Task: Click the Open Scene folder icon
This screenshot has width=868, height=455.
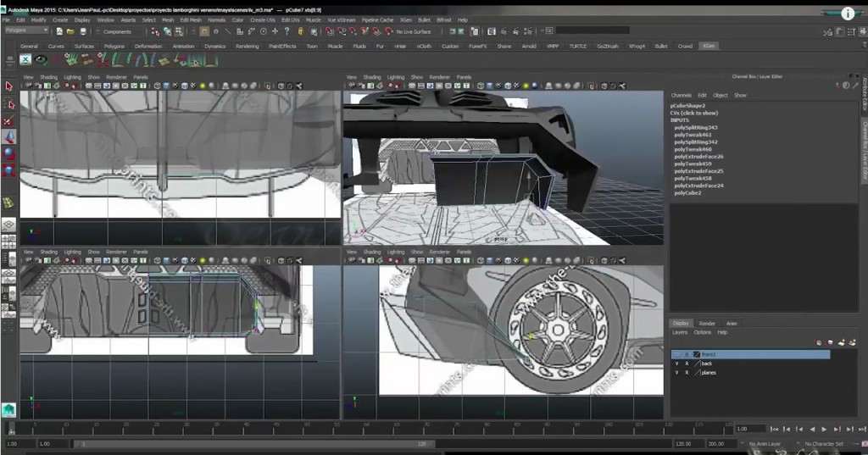Action: pos(70,31)
